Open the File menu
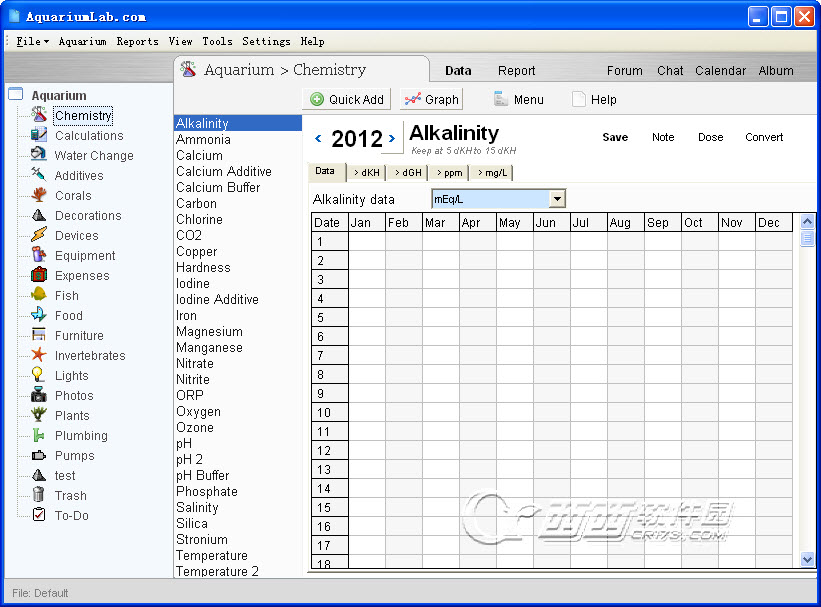The image size is (821, 607). coord(28,41)
